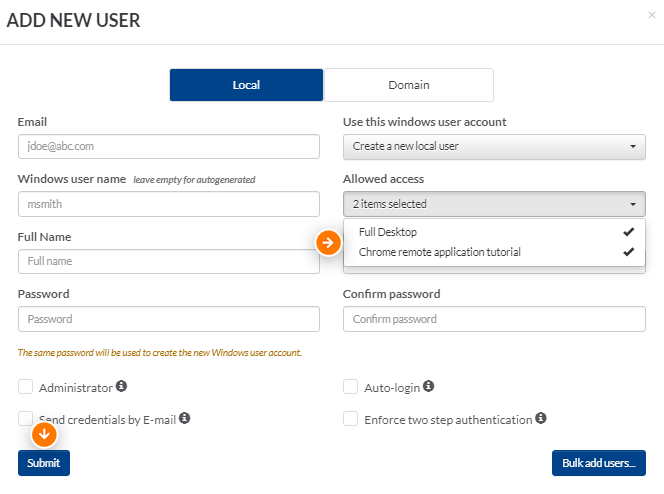664x494 pixels.
Task: Switch to the Domain tab
Action: pyautogui.click(x=409, y=85)
